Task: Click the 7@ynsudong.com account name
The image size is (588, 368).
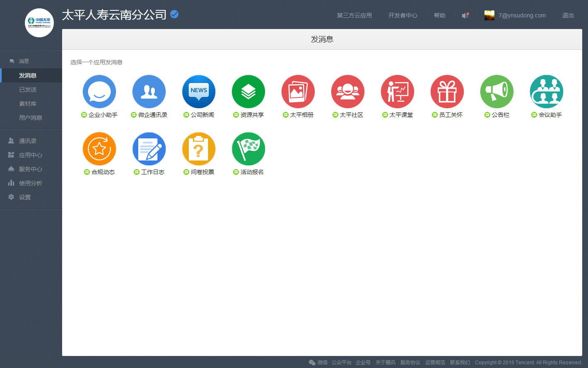Action: 522,15
